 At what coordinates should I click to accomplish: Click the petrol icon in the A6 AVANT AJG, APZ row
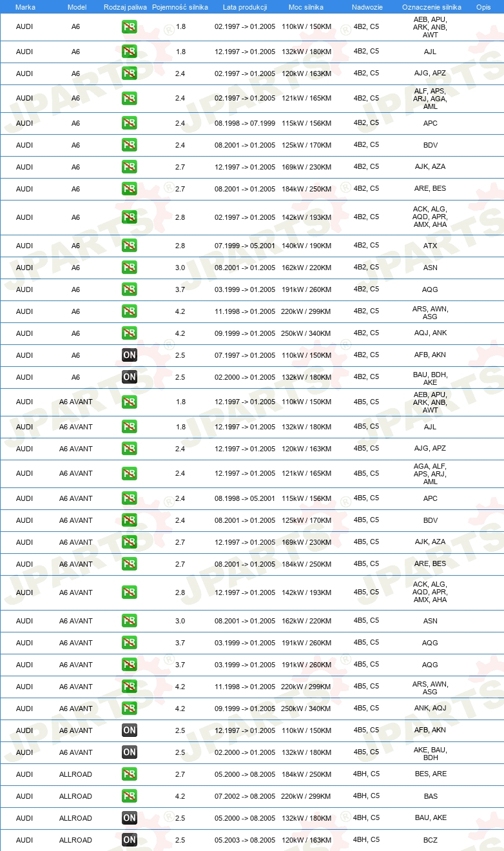coord(130,449)
